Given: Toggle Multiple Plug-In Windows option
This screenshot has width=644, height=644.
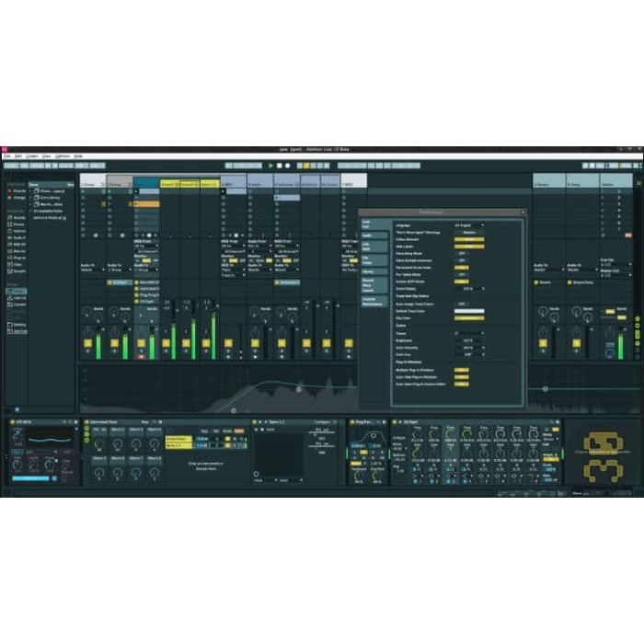Looking at the screenshot, I should tap(462, 370).
